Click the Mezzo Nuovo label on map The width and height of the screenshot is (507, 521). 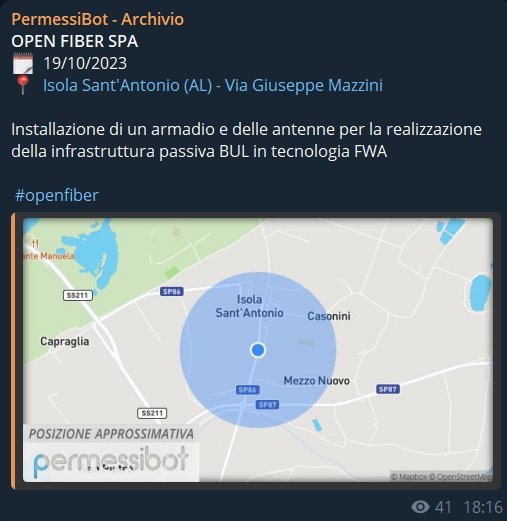pos(316,381)
